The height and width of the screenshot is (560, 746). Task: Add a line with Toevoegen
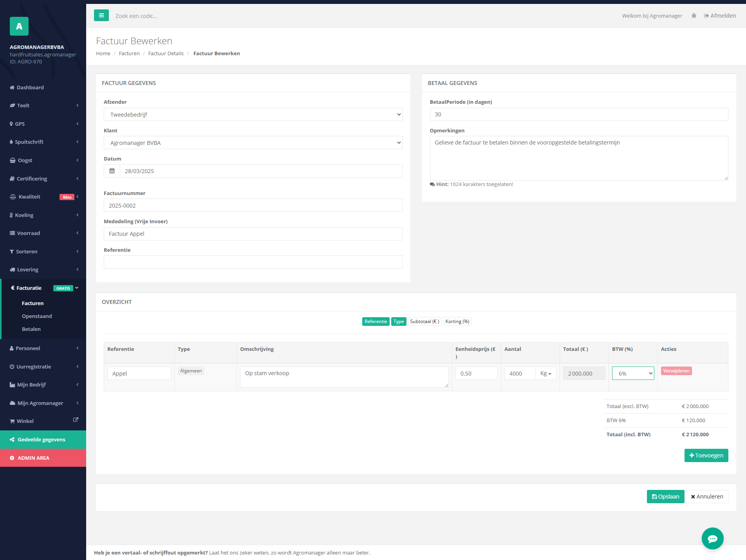[x=706, y=455]
